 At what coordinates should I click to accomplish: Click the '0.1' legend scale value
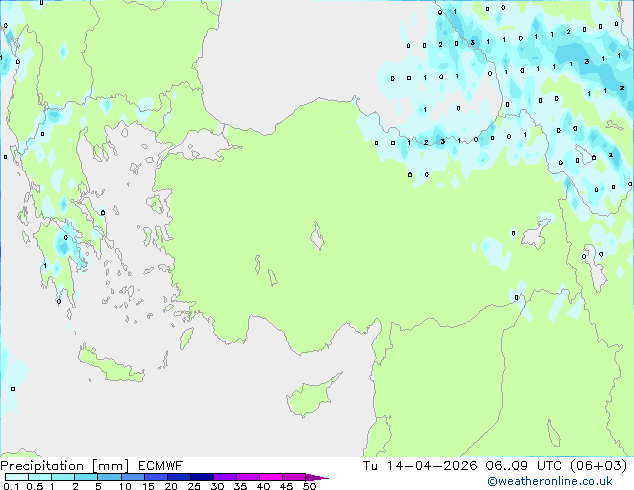(x=11, y=486)
